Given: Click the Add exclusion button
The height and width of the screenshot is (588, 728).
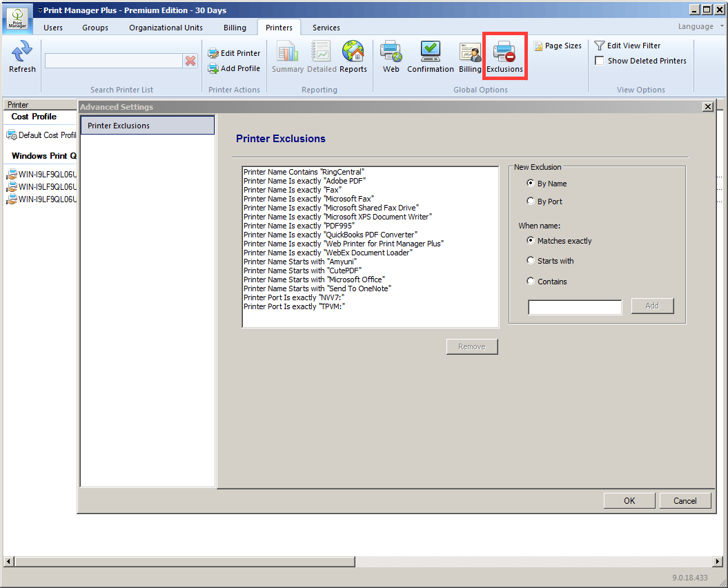Looking at the screenshot, I should [652, 306].
